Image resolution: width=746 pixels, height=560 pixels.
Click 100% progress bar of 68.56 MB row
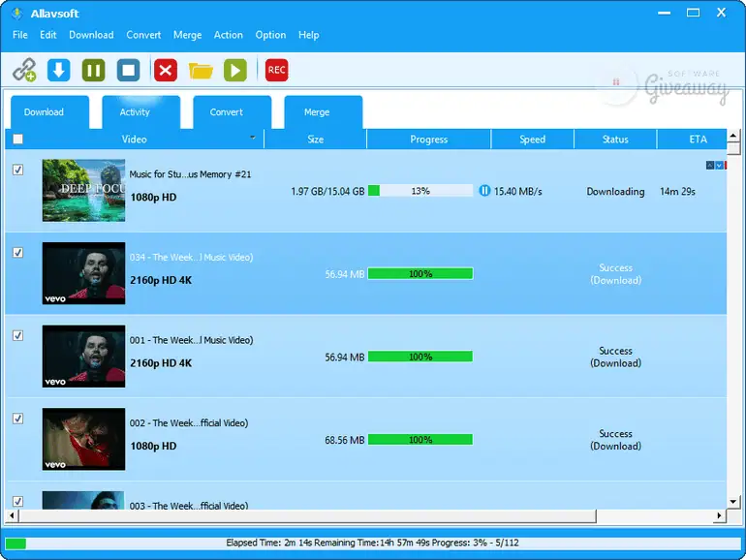[x=420, y=440]
